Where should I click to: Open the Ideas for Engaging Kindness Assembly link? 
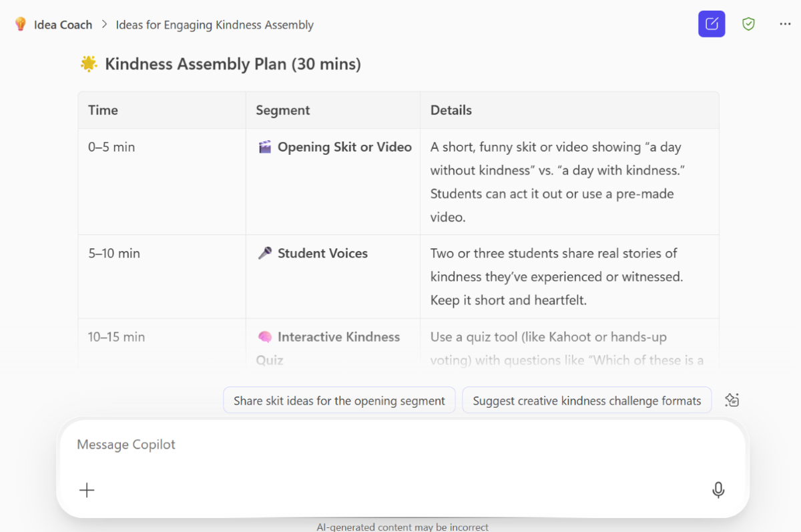click(x=214, y=25)
